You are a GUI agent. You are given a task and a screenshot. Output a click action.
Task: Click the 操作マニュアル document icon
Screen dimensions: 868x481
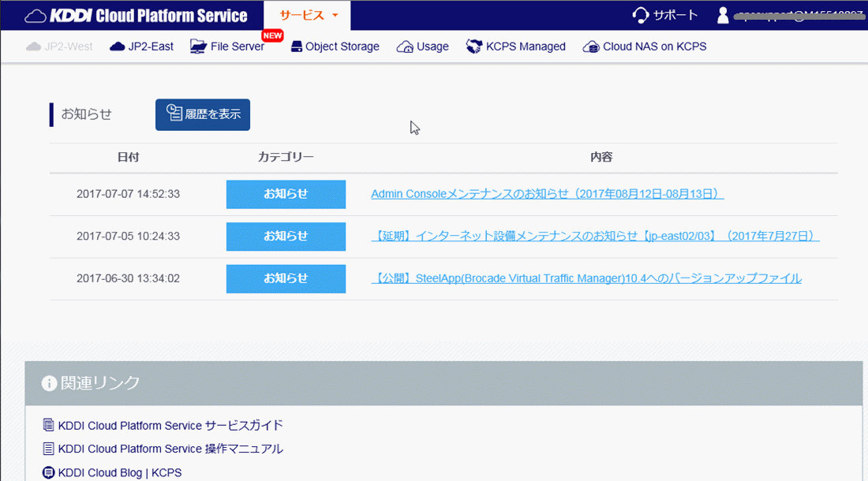point(49,449)
